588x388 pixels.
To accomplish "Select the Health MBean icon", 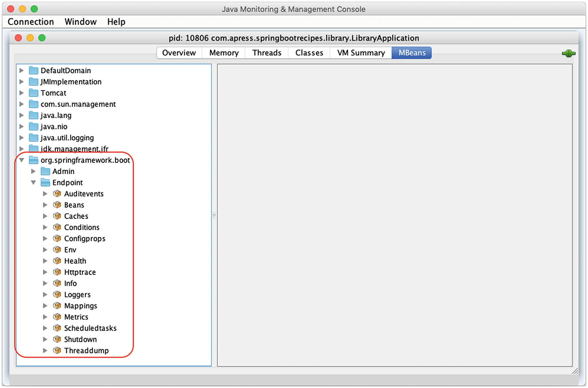I will tap(57, 261).
